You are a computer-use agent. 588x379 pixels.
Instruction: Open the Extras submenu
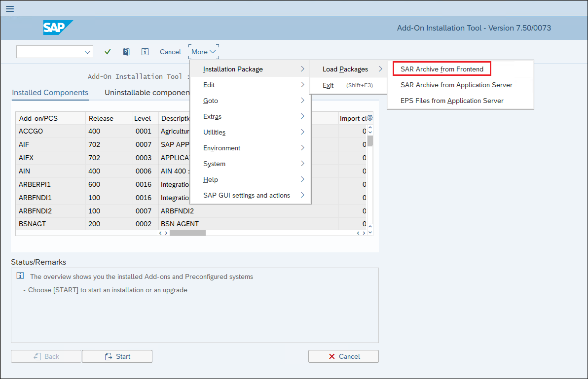coord(251,116)
